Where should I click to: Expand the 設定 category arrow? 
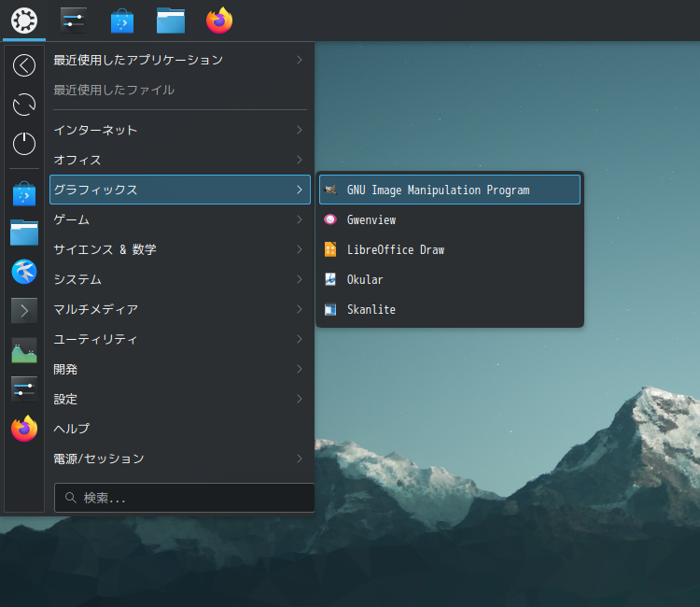[x=300, y=400]
